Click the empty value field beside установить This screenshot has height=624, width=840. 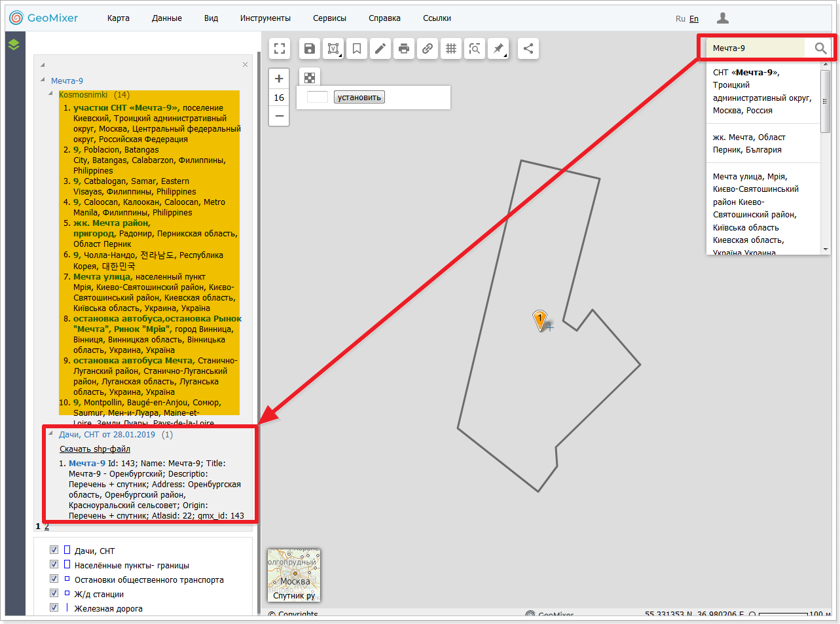[x=318, y=98]
